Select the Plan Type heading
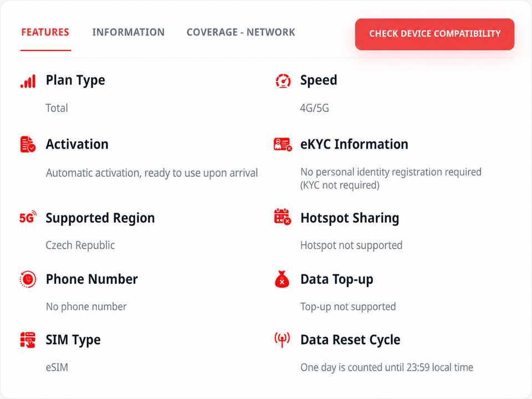 (x=75, y=80)
